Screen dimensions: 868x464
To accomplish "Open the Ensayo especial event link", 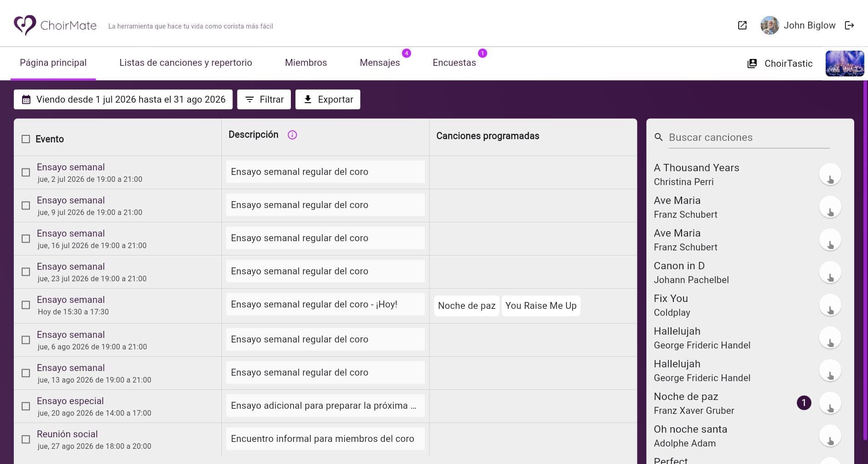I will 70,401.
